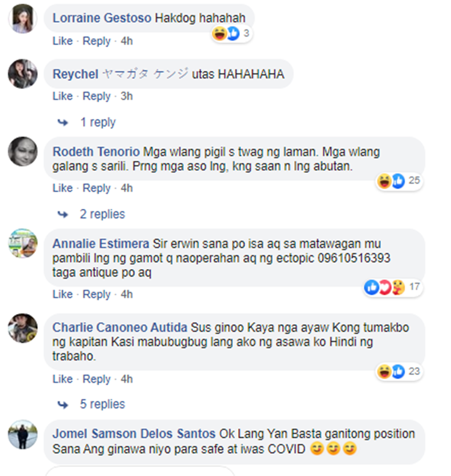The image size is (451, 476).
Task: Click the reply arrow icon beside '1 reply'
Action: 63,123
